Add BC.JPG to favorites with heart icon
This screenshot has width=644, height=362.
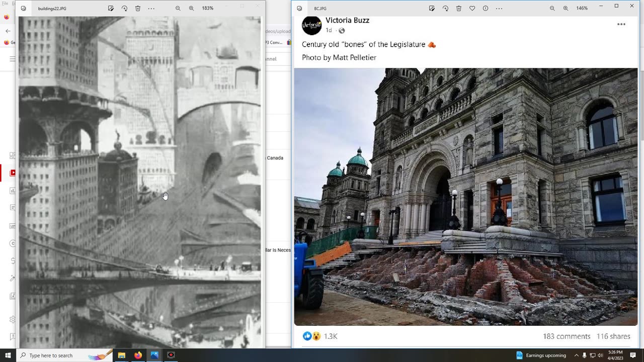(472, 9)
